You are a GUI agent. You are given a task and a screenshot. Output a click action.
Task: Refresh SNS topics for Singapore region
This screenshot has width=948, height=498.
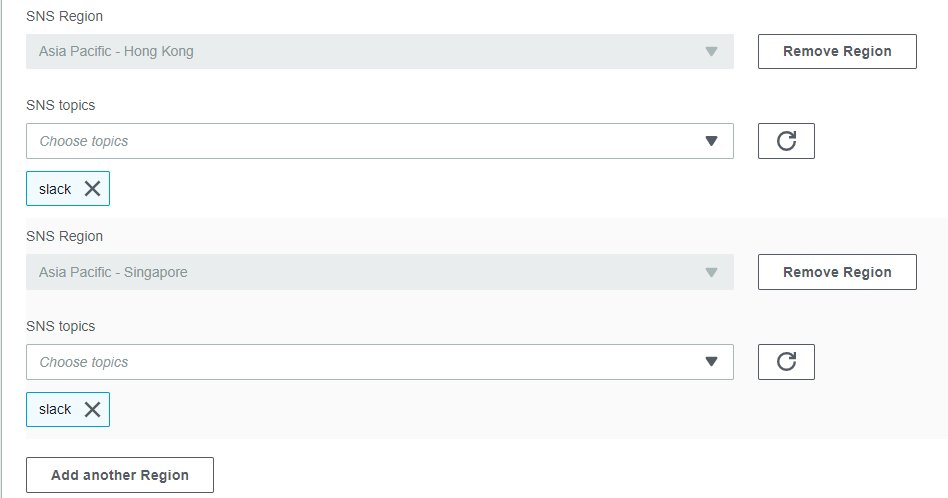tap(786, 362)
